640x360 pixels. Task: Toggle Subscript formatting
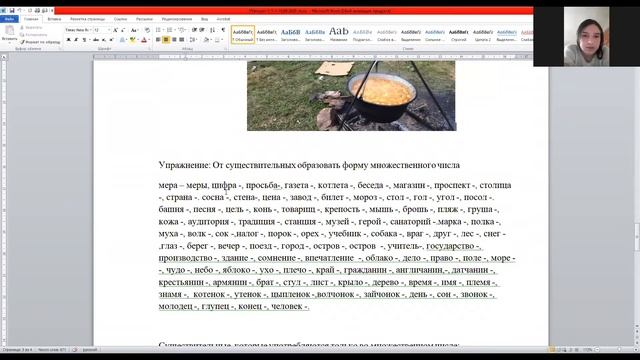pyautogui.click(x=104, y=40)
